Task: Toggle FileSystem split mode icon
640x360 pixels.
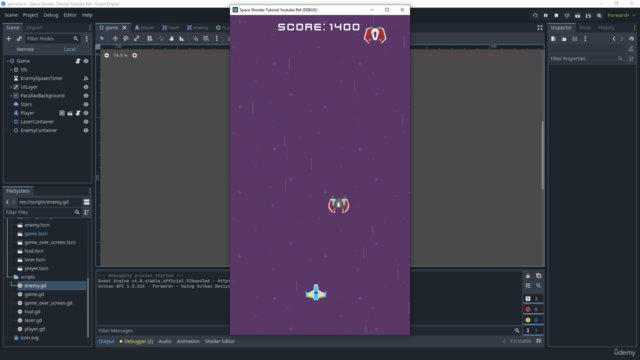Action: coord(87,202)
